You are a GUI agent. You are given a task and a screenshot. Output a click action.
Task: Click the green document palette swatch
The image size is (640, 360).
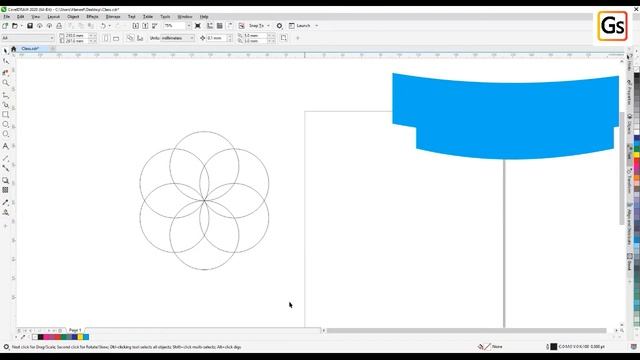tap(64, 337)
